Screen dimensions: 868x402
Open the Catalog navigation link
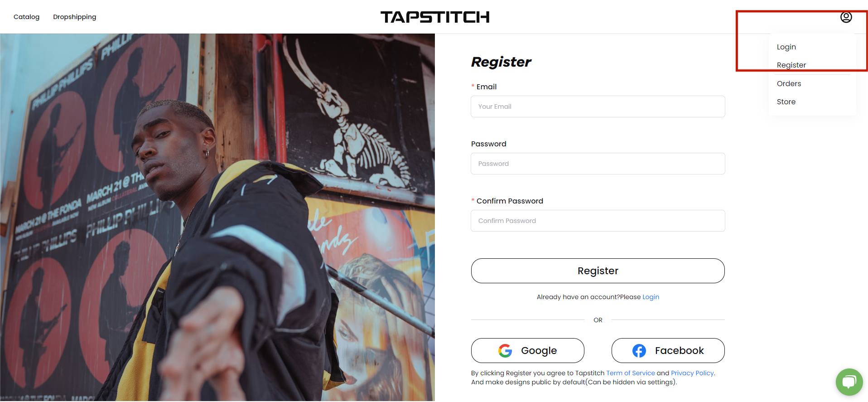pos(26,17)
